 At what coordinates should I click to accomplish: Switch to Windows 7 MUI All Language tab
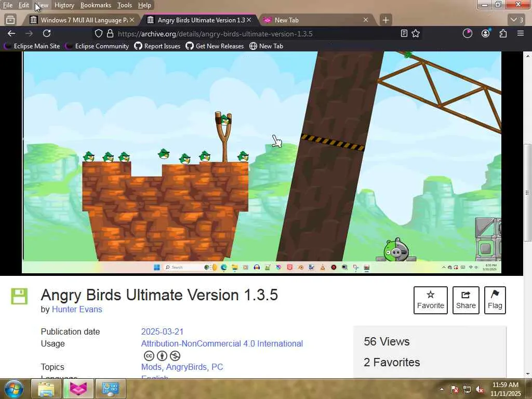[81, 20]
